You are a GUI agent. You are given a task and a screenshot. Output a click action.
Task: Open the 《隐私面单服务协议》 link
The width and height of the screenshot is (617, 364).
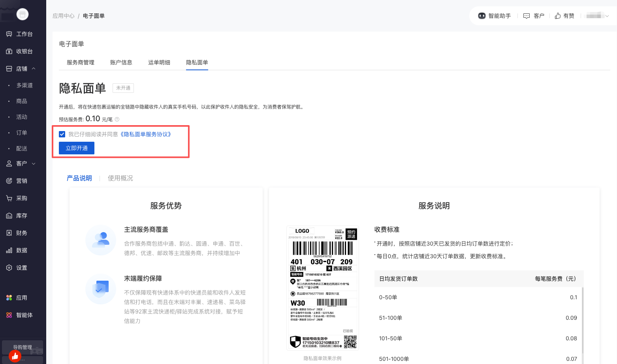click(x=146, y=134)
